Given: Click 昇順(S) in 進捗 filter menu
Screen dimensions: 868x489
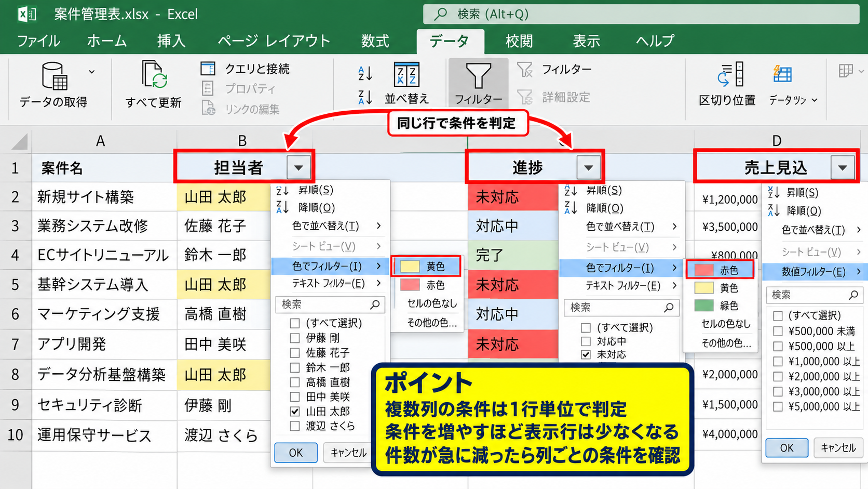Looking at the screenshot, I should (604, 191).
